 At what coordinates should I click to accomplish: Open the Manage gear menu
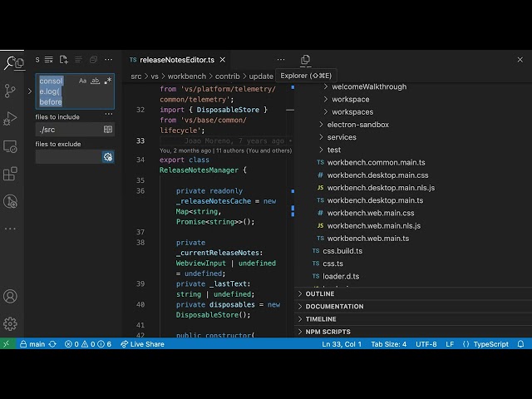[10, 324]
